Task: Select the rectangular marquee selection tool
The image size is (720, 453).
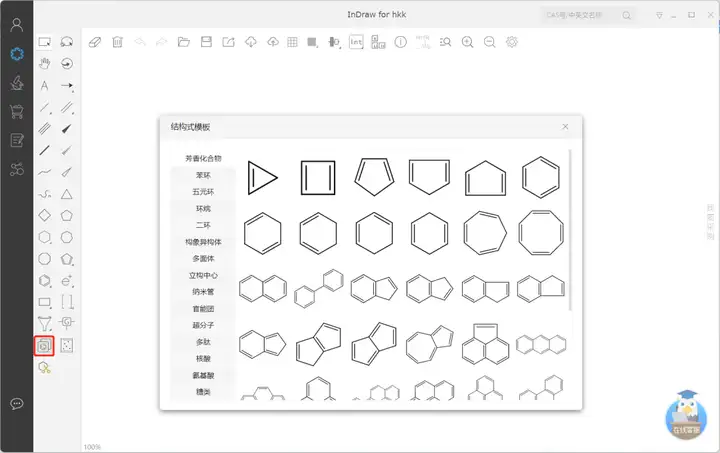Action: [x=45, y=42]
